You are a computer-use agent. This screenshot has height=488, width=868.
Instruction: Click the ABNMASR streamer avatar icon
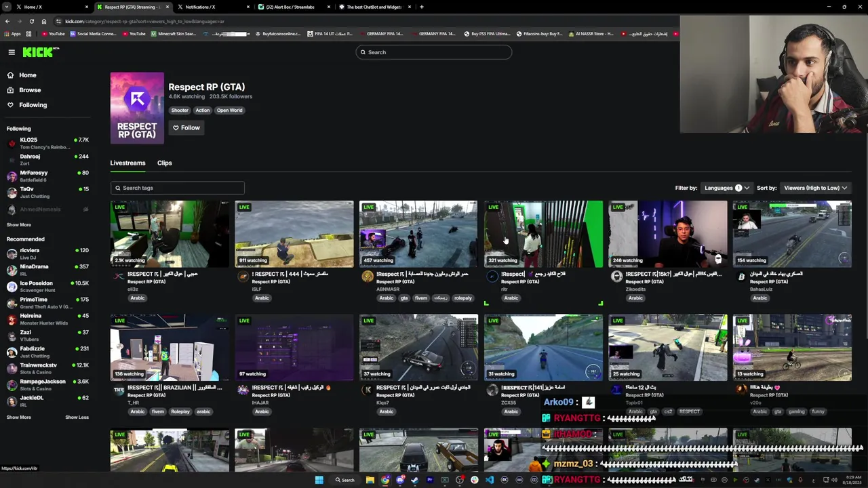[367, 277]
